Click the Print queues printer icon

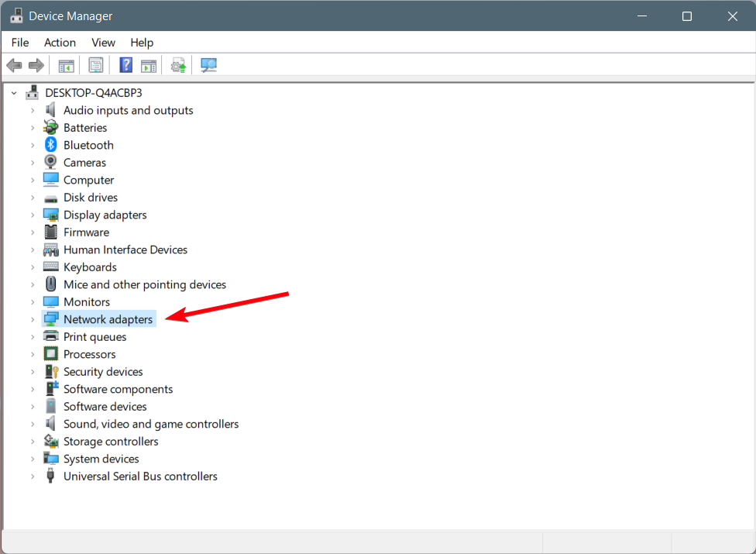click(x=50, y=336)
